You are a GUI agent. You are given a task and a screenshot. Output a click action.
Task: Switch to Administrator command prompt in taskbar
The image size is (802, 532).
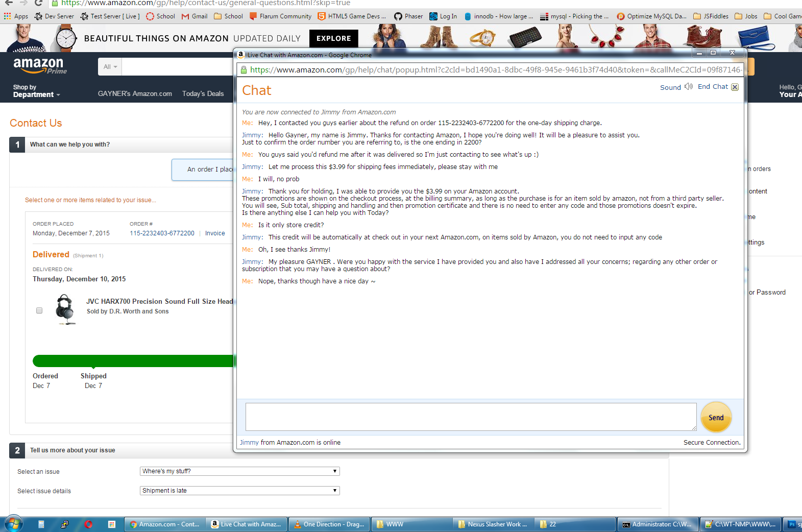658,524
